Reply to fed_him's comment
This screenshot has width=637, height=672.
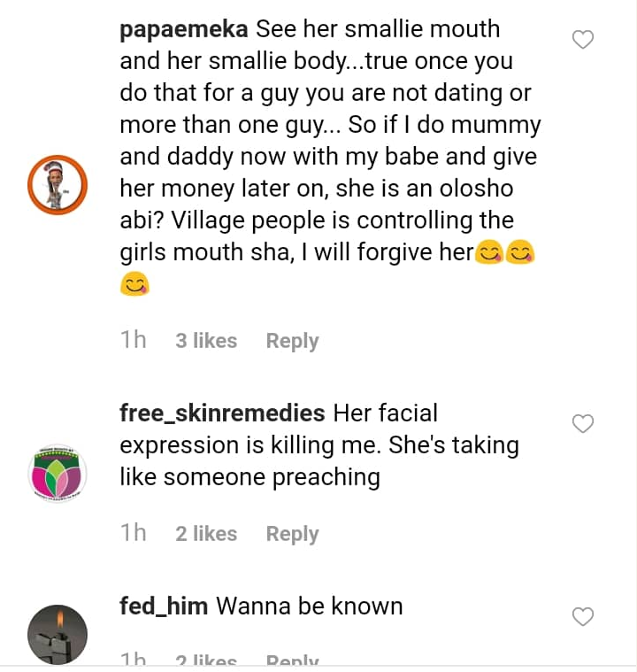click(x=292, y=660)
